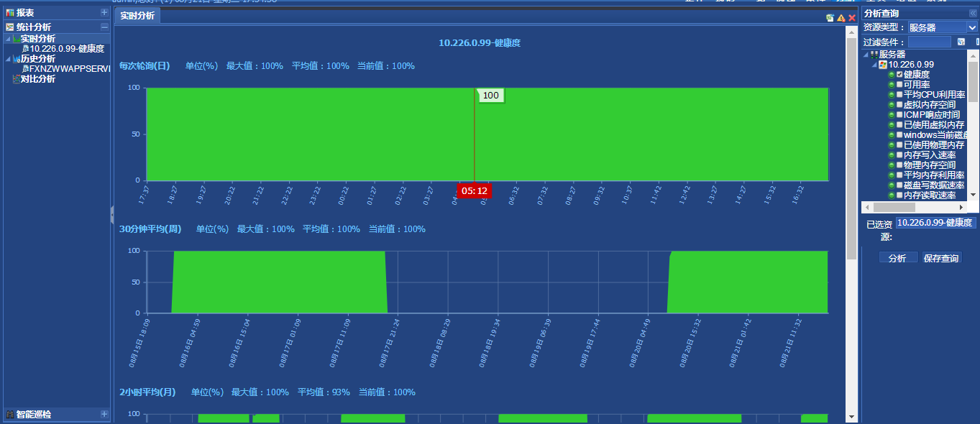Click the 历史分析 blue chart icon
Screen dimensions: 980x424
[x=17, y=59]
